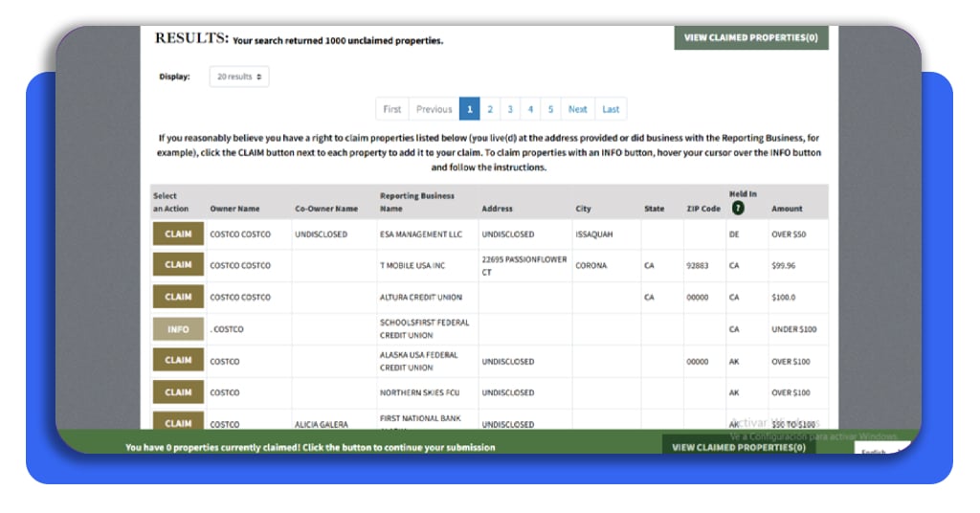Click the State column header
Screen dimensions: 980x513
[655, 209]
